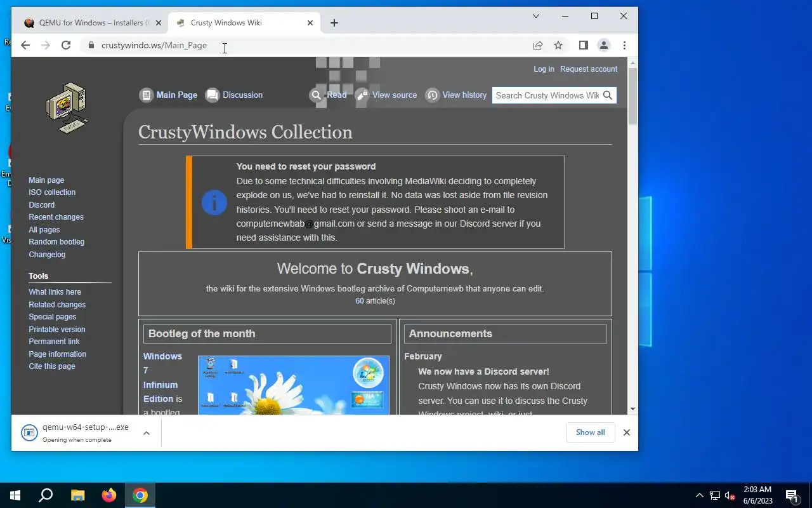Image resolution: width=812 pixels, height=508 pixels.
Task: Open the Discussion wiki tab
Action: coord(234,95)
